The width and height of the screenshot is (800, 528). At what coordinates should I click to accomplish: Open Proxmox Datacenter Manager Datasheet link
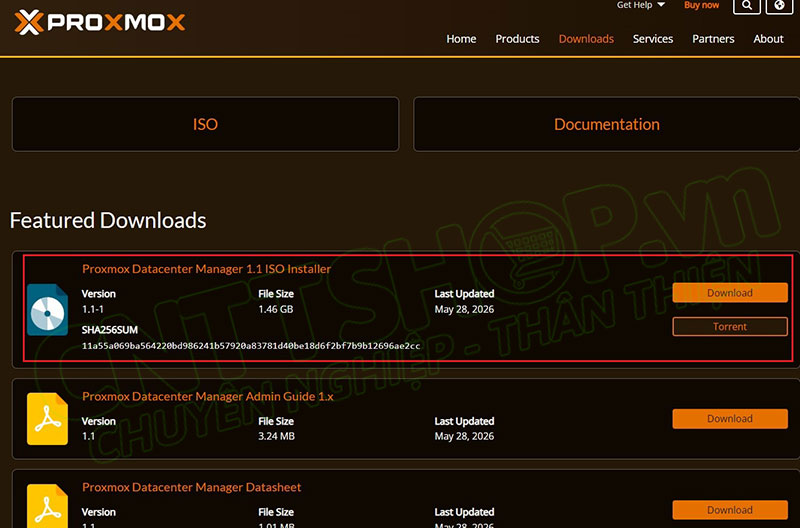click(x=191, y=487)
